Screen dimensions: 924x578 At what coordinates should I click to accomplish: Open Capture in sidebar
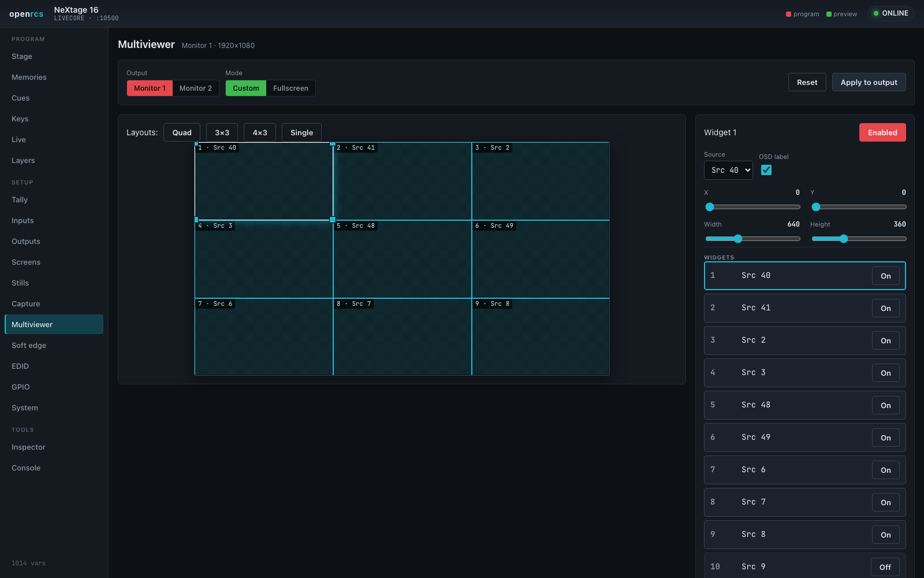pos(54,303)
